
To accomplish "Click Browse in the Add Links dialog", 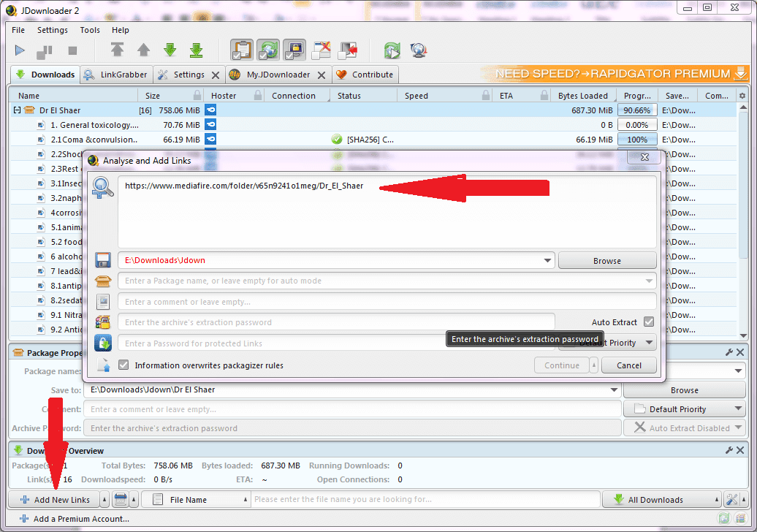I will [606, 260].
